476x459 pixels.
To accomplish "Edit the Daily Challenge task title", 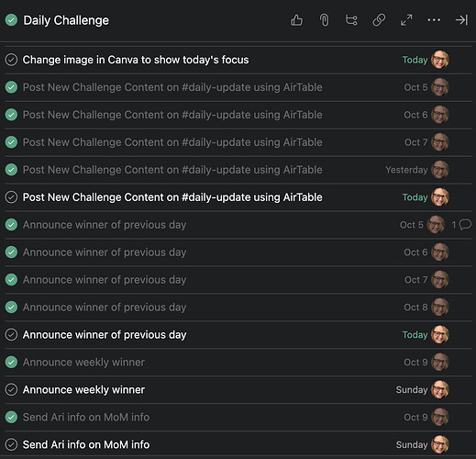I will click(x=66, y=20).
